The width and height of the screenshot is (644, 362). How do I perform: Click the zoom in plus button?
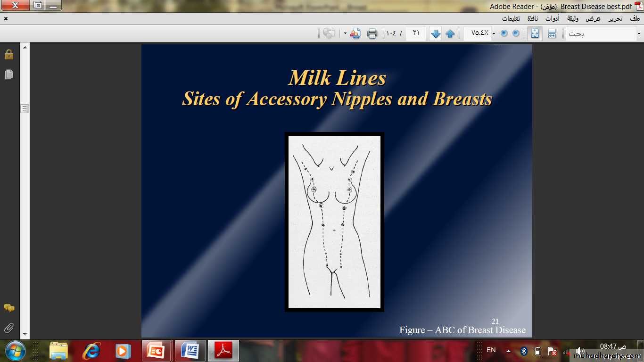tap(504, 33)
